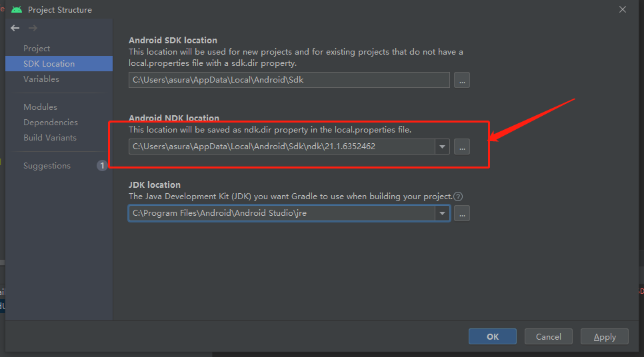This screenshot has width=644, height=357.
Task: Open Build Variants section
Action: pyautogui.click(x=50, y=138)
